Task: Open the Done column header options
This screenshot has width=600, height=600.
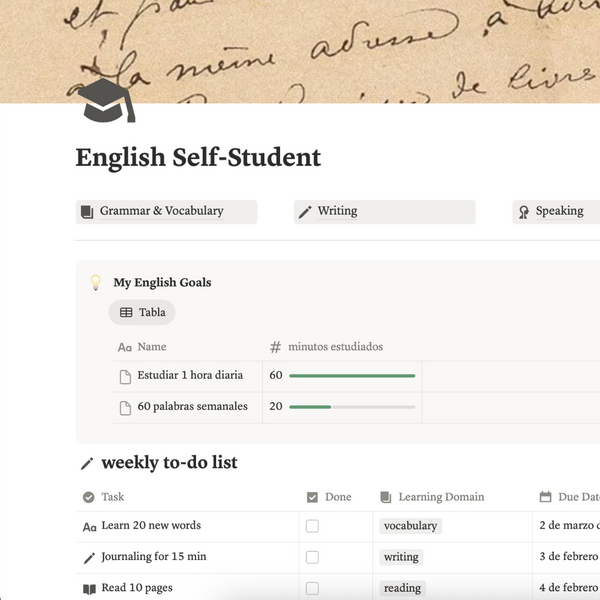Action: 329,497
